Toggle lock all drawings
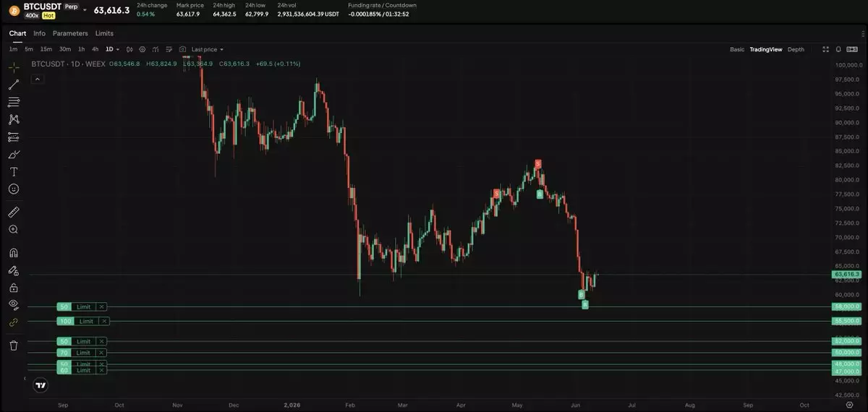Image resolution: width=868 pixels, height=412 pixels. [x=14, y=288]
